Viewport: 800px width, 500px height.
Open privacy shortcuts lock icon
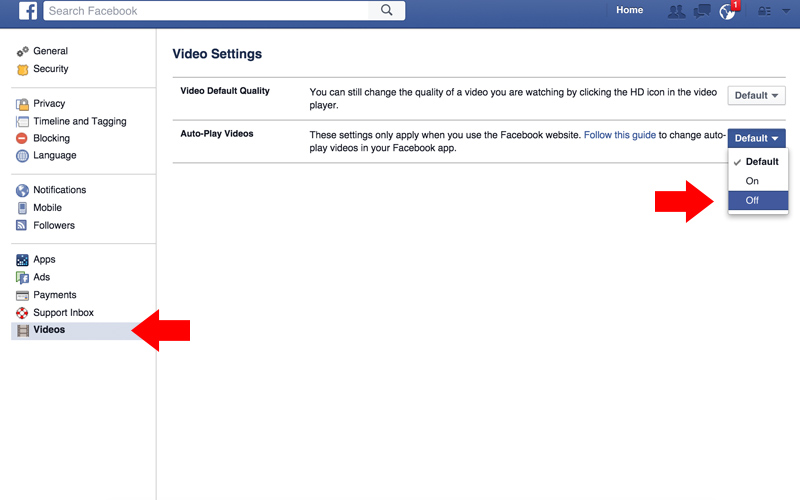click(764, 11)
